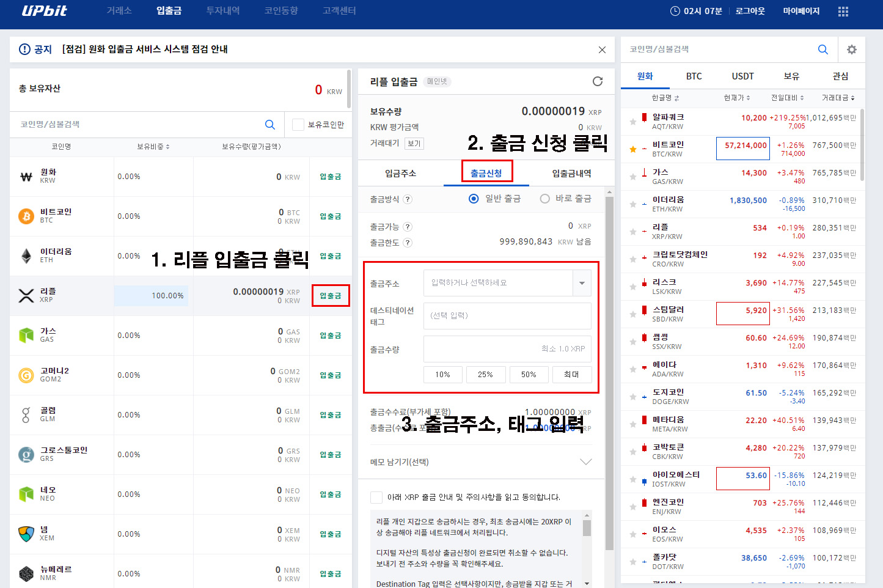Sort by 보유비중 column
The width and height of the screenshot is (883, 588).
click(153, 147)
